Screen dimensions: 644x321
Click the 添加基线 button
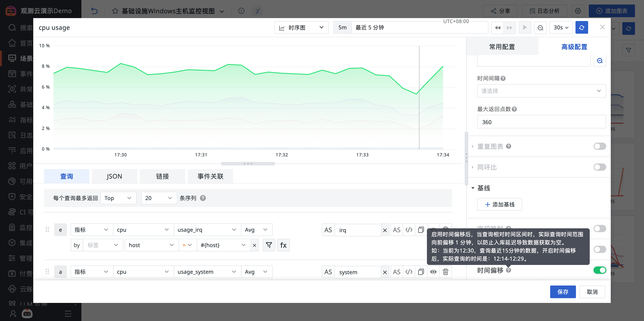500,205
